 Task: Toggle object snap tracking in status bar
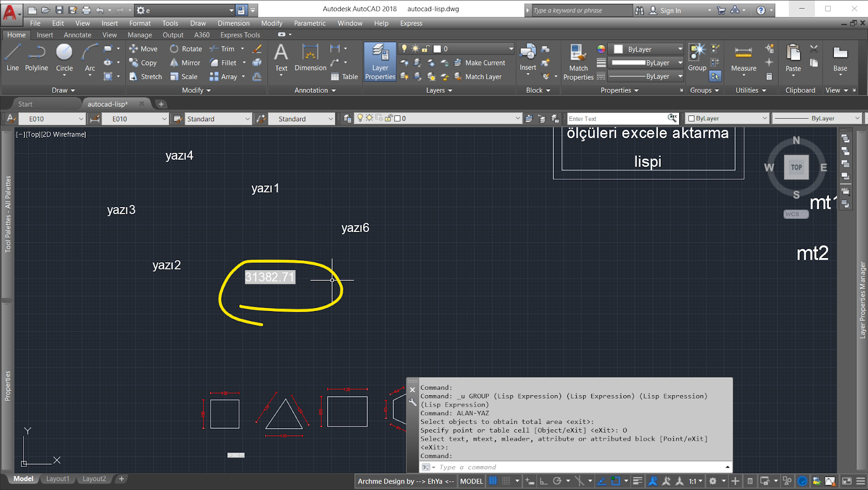(x=602, y=481)
